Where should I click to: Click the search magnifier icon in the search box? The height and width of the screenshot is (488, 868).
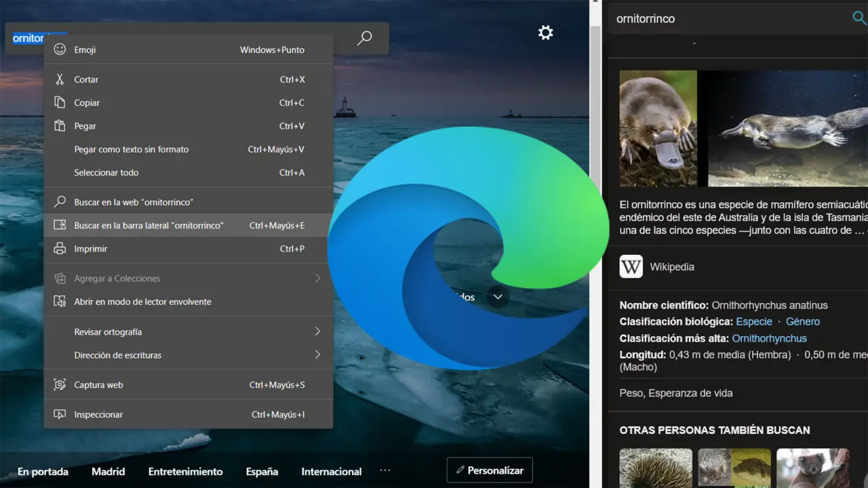click(x=364, y=38)
